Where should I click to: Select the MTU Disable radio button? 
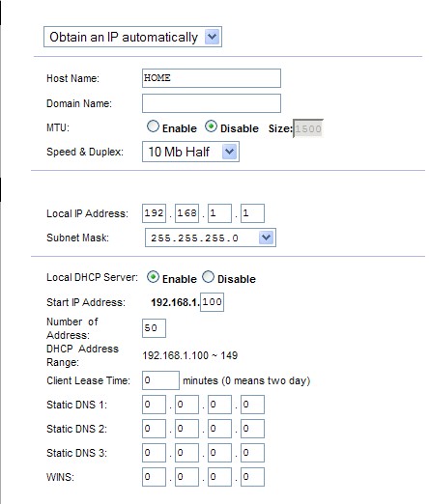211,126
